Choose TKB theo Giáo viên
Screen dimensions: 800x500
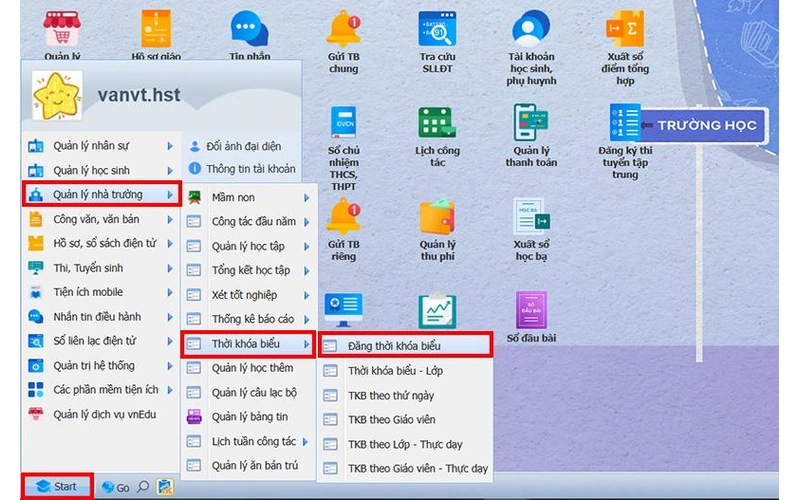tap(406, 419)
